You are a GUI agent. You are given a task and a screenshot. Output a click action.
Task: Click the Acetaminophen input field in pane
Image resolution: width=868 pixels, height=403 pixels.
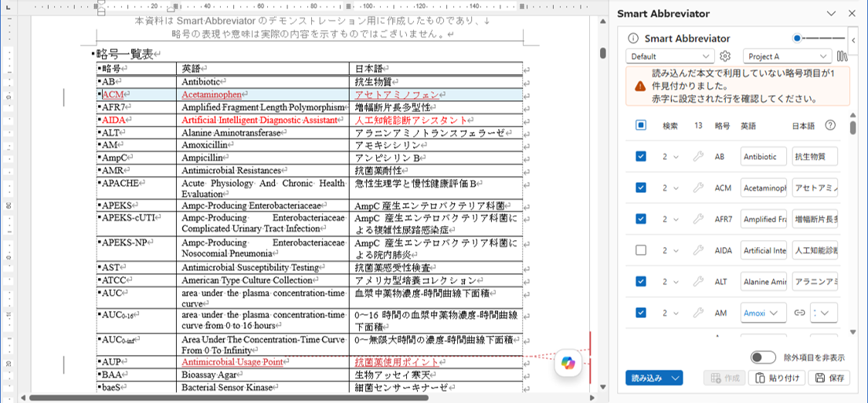764,188
